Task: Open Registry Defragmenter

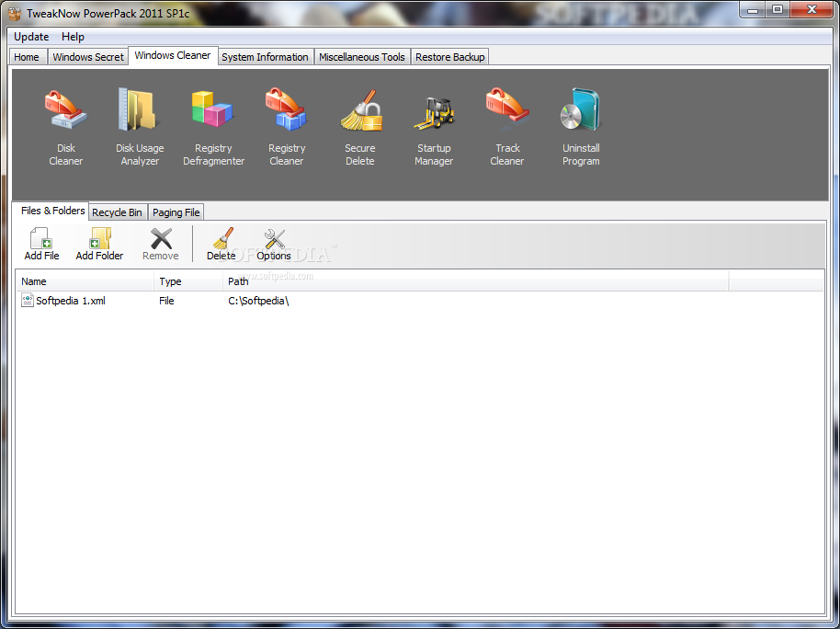Action: pos(213,127)
